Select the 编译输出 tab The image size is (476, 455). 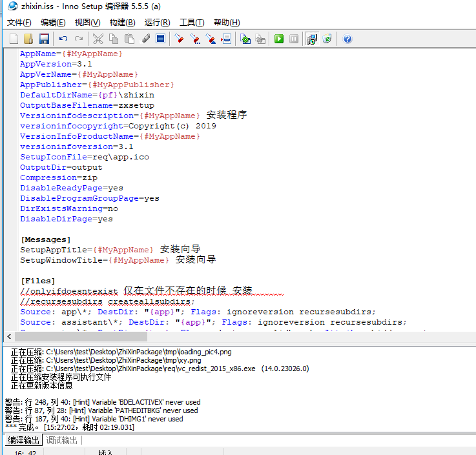click(23, 440)
